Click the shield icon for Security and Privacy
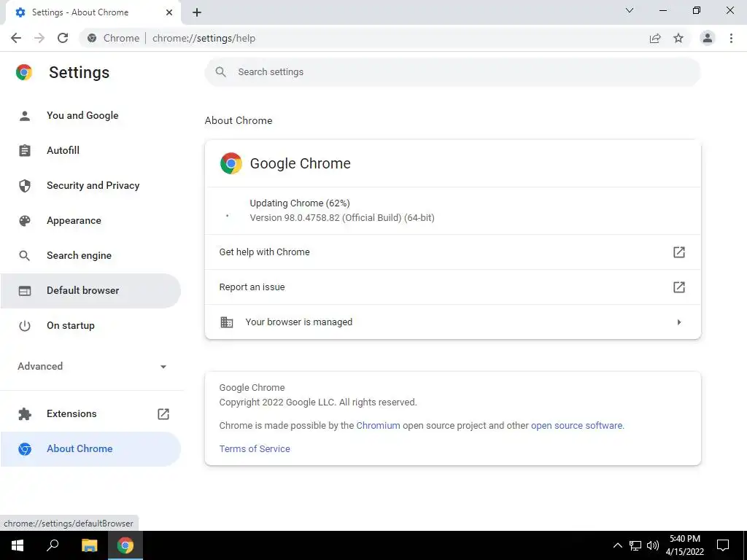This screenshot has width=747, height=560. coord(24,186)
